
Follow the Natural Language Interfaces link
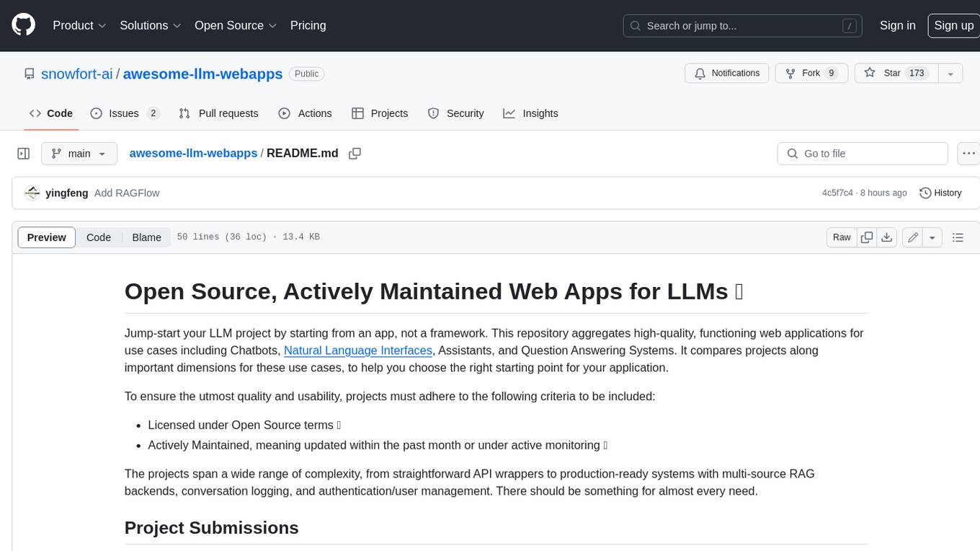tap(358, 351)
